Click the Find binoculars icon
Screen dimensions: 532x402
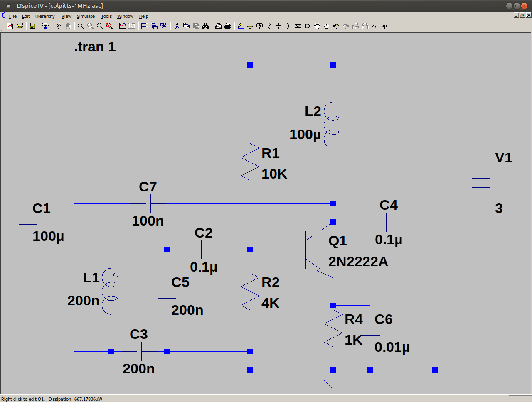(x=205, y=26)
